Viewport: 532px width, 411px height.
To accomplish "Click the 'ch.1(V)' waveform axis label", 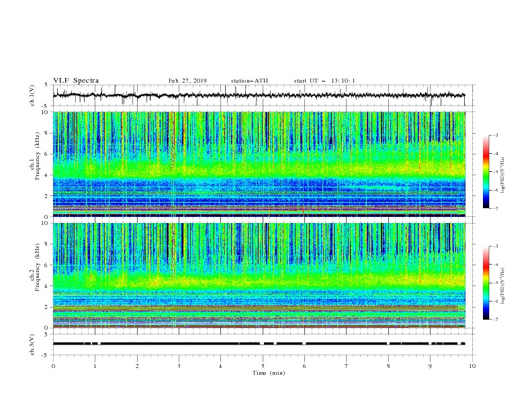I will (x=32, y=95).
